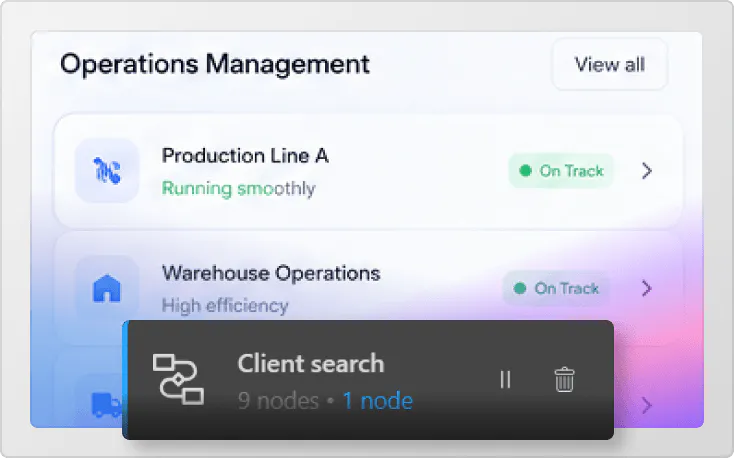
Task: Select the Warehouse Operations title
Action: click(271, 273)
